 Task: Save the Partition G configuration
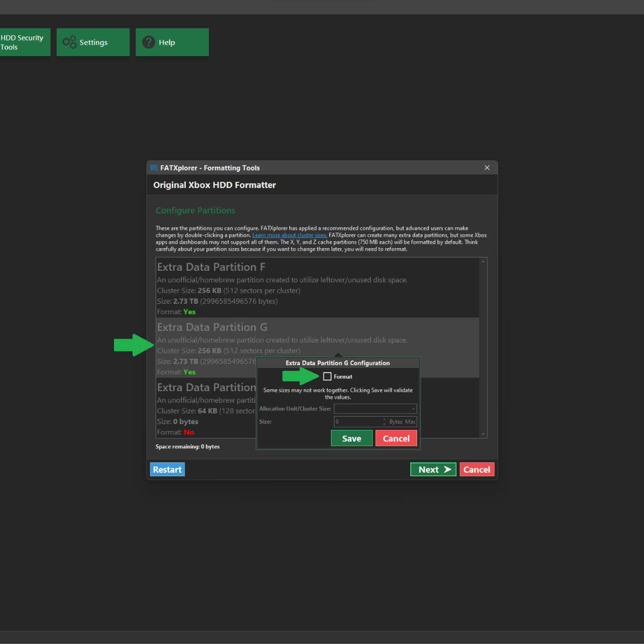pyautogui.click(x=352, y=438)
